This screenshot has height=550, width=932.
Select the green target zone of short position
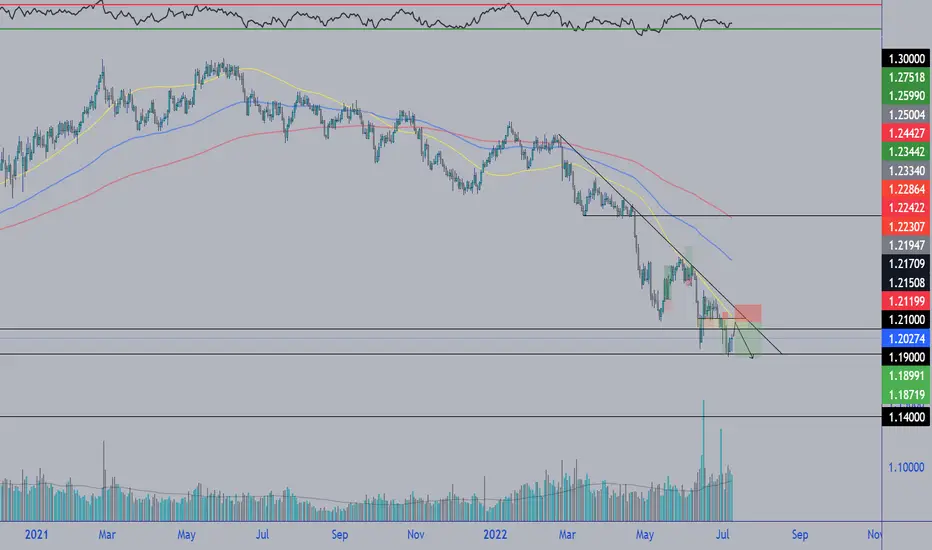pos(748,340)
